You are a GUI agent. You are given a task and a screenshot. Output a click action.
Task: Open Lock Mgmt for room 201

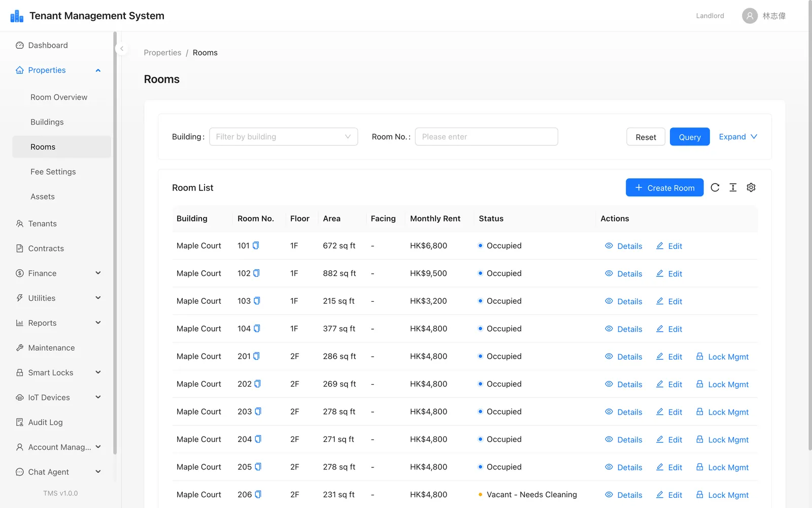pos(722,357)
